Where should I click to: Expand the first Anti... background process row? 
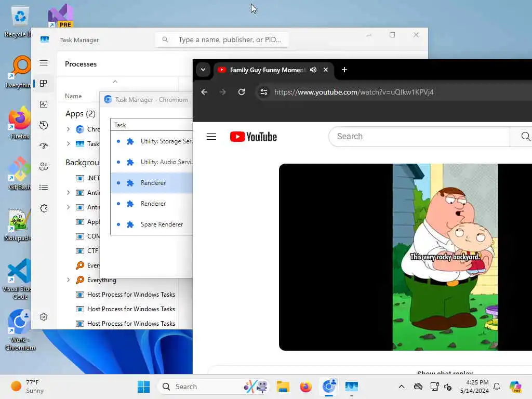tap(69, 193)
